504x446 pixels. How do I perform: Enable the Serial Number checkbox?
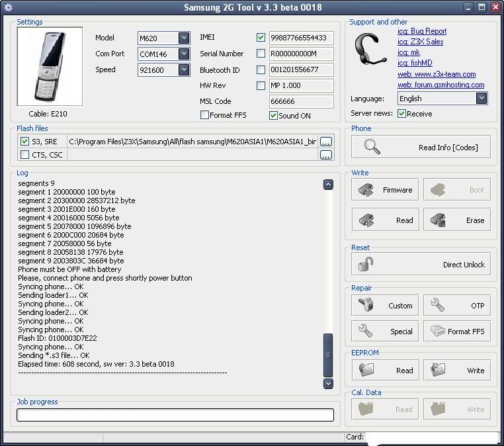click(261, 54)
